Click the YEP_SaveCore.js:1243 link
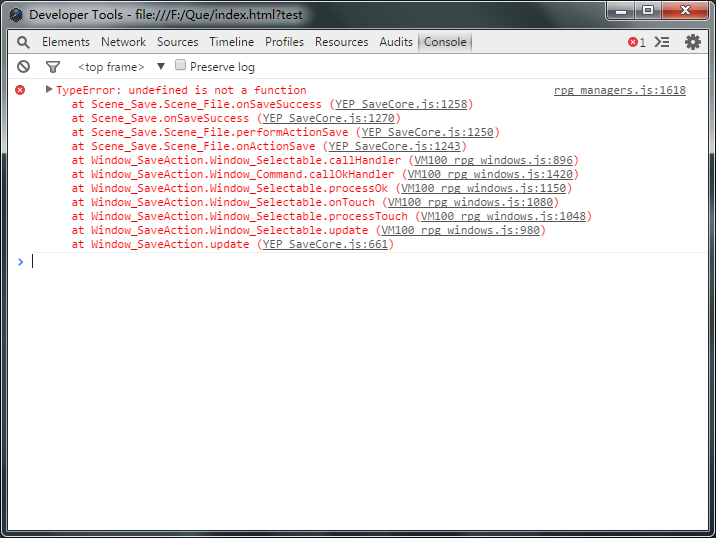 point(395,147)
